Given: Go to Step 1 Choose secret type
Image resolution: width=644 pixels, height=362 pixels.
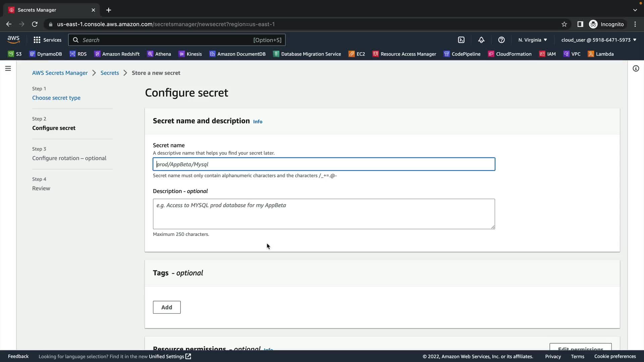Looking at the screenshot, I should coord(56,98).
